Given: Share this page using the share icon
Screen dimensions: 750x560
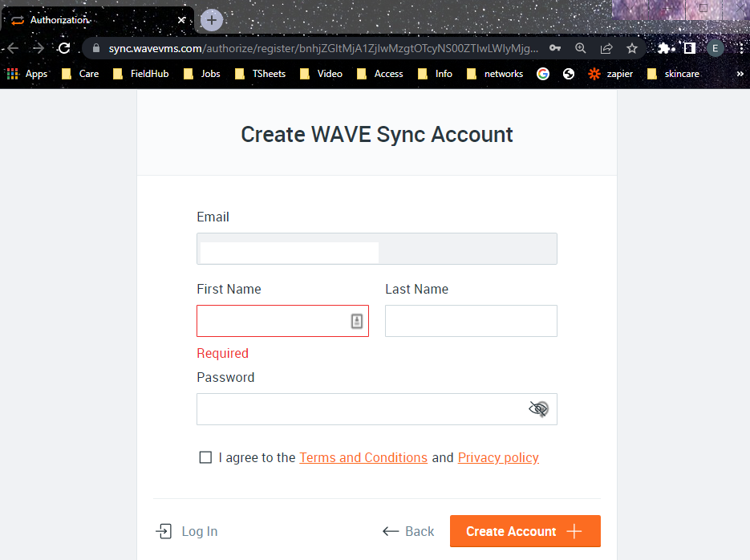Looking at the screenshot, I should pos(606,48).
